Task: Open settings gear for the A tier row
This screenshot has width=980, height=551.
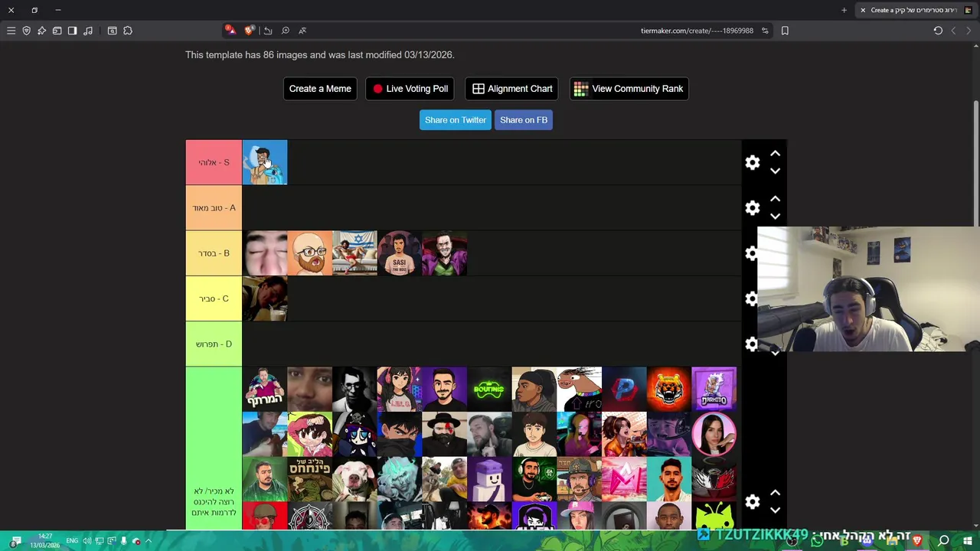Action: tap(752, 207)
